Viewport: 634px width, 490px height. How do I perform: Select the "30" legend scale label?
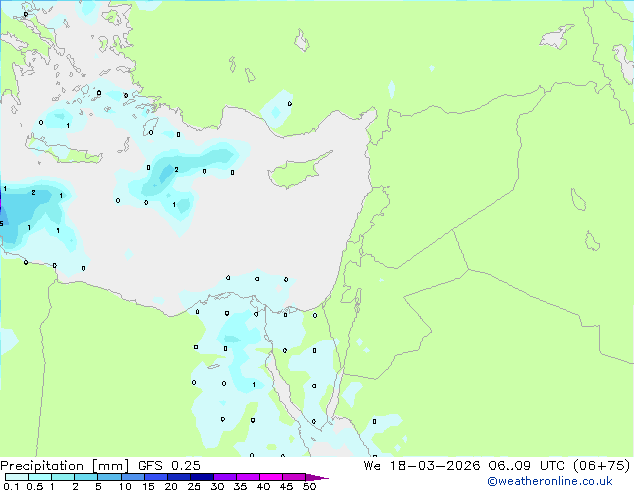pyautogui.click(x=217, y=486)
